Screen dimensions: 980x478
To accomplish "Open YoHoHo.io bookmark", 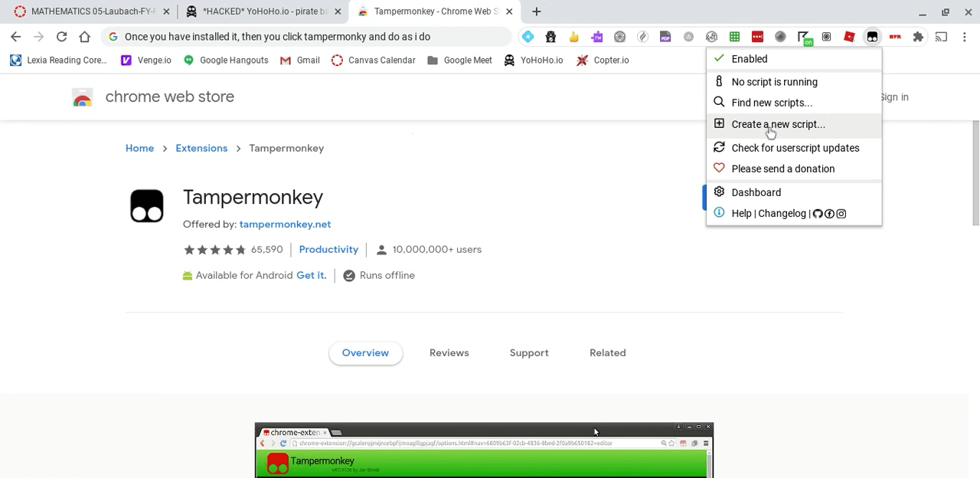I will point(533,60).
